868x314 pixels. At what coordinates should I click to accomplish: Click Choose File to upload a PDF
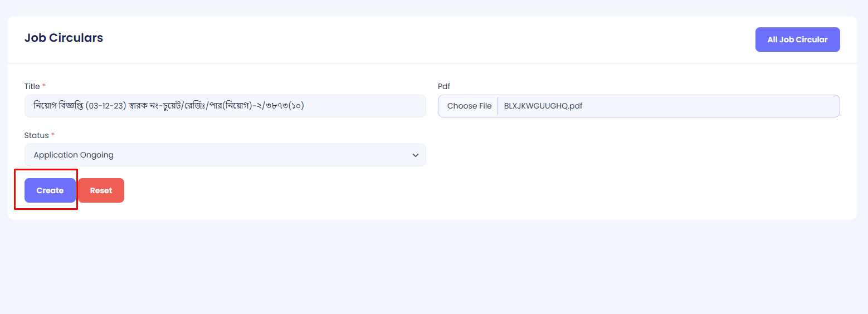[x=469, y=106]
